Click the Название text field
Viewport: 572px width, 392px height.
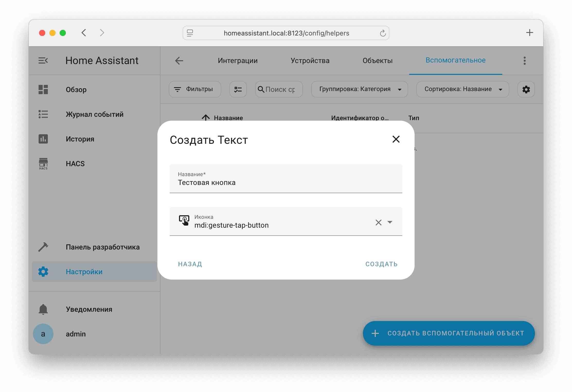click(x=285, y=182)
